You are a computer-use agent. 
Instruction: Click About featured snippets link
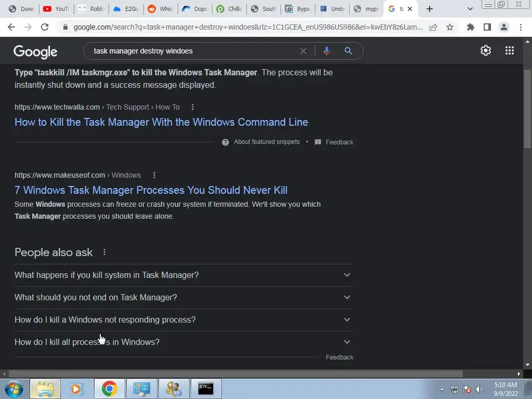267,142
